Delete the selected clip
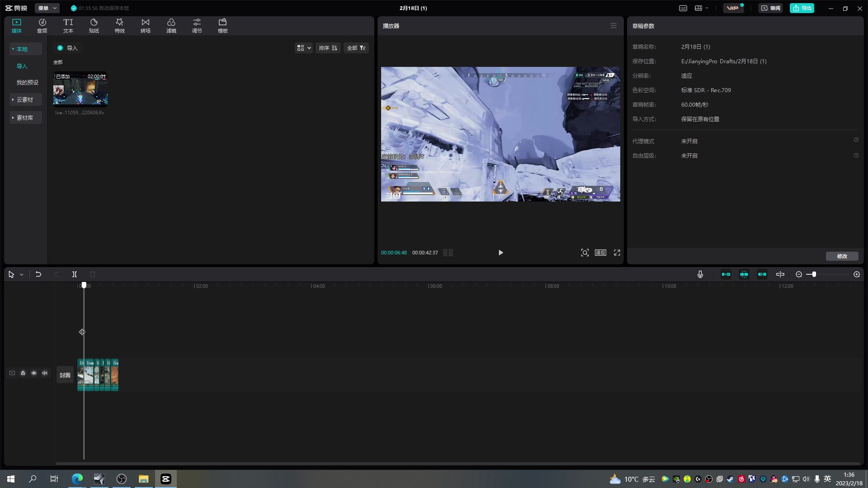 [x=93, y=274]
